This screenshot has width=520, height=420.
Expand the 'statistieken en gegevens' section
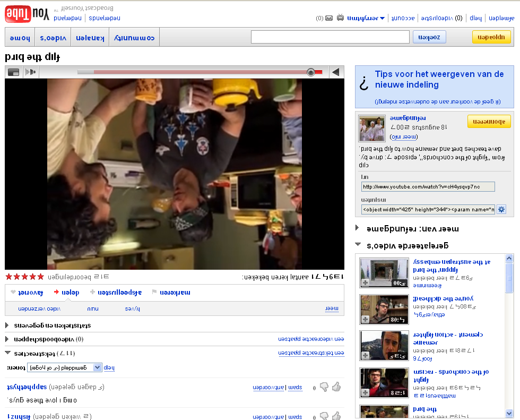point(7,325)
